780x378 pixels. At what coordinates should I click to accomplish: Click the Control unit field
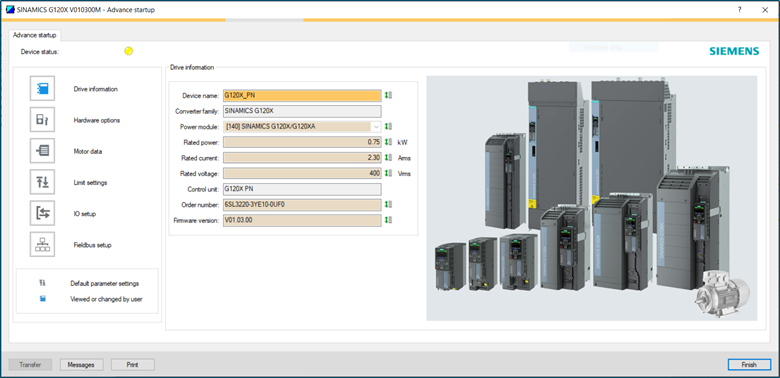coord(302,189)
